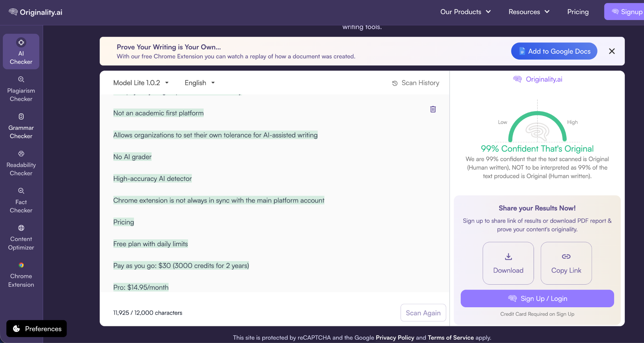This screenshot has height=343, width=644.
Task: Open the Fact Checker tool
Action: 21,200
